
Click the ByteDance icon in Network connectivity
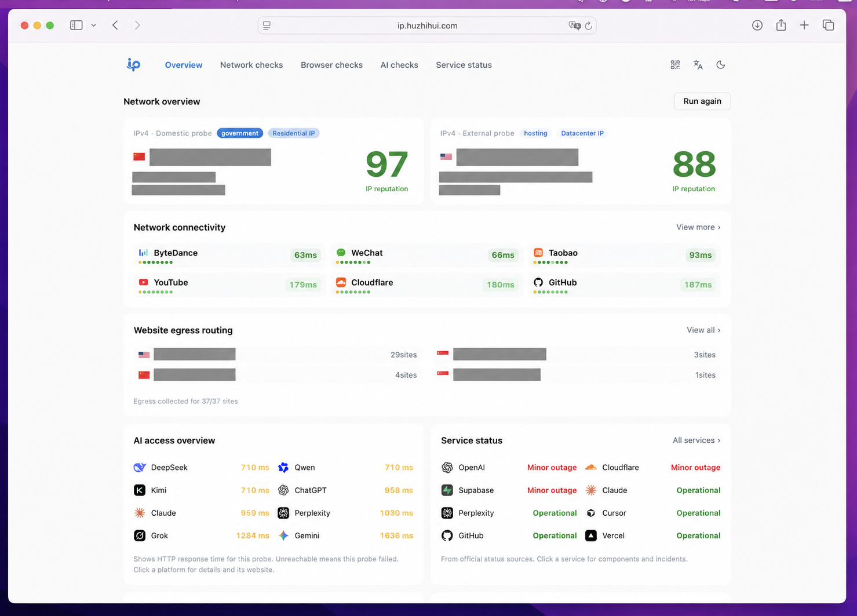(x=143, y=253)
